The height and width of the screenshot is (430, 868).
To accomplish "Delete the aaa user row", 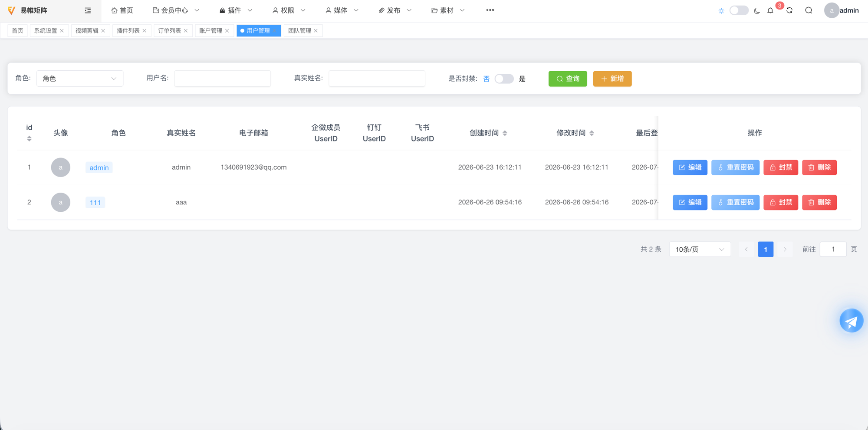I will pos(819,202).
